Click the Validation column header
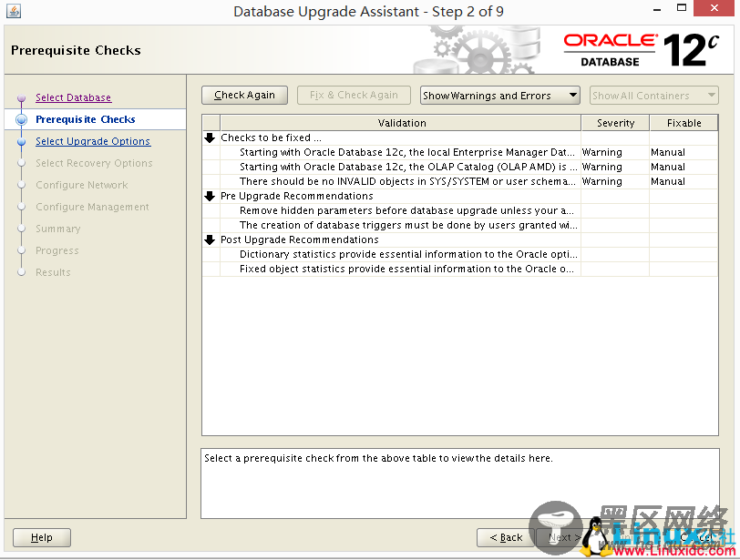Screen dimensions: 740x560 click(401, 123)
